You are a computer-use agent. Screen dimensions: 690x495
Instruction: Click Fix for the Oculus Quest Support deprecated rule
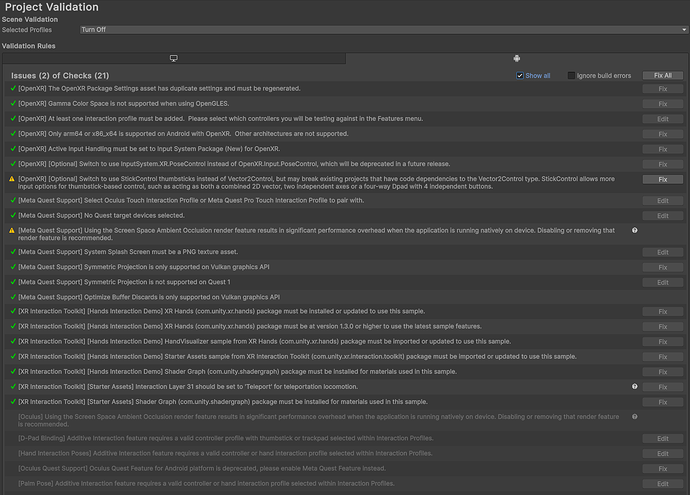click(662, 469)
